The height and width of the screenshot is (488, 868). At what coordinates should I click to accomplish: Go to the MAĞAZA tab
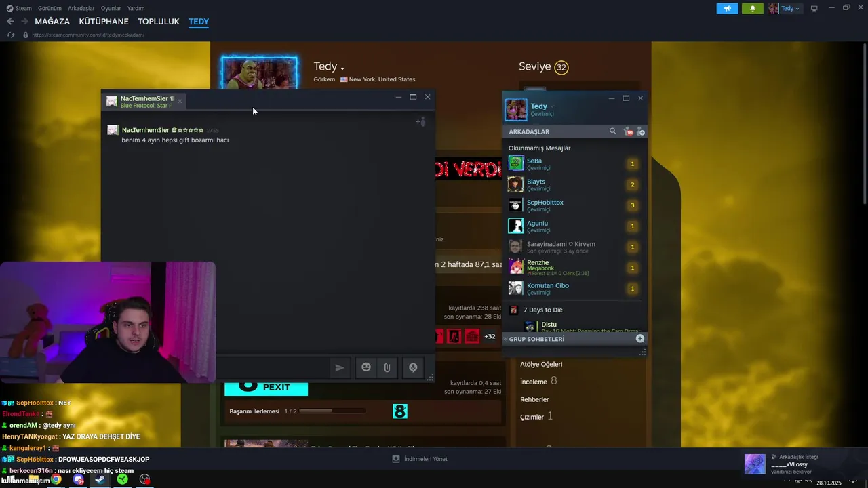[x=52, y=22]
